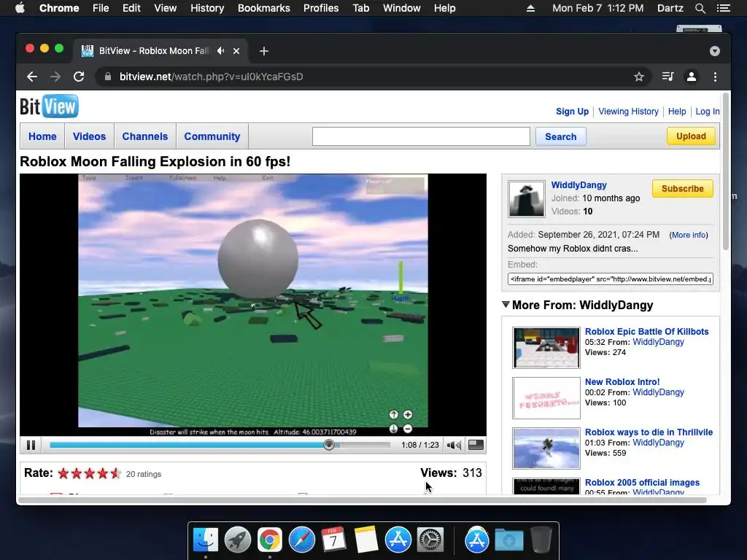Open Chrome in the Dock
Viewport: 747px width, 560px height.
(x=270, y=540)
